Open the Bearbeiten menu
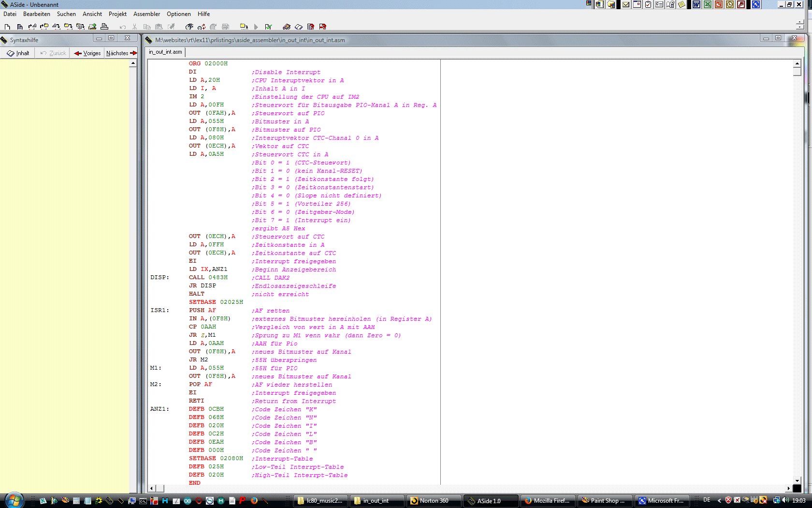 [x=37, y=14]
